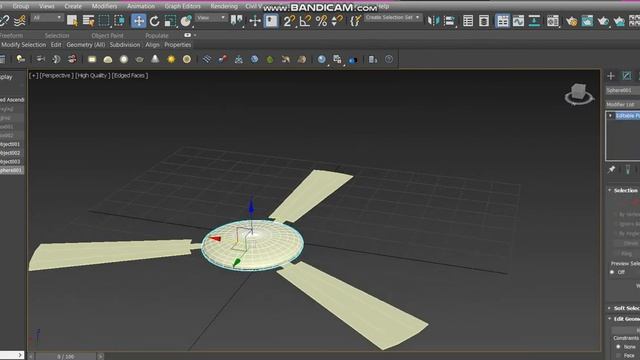Select the Move tool (Select and Move)
The height and width of the screenshot is (360, 640).
(139, 21)
